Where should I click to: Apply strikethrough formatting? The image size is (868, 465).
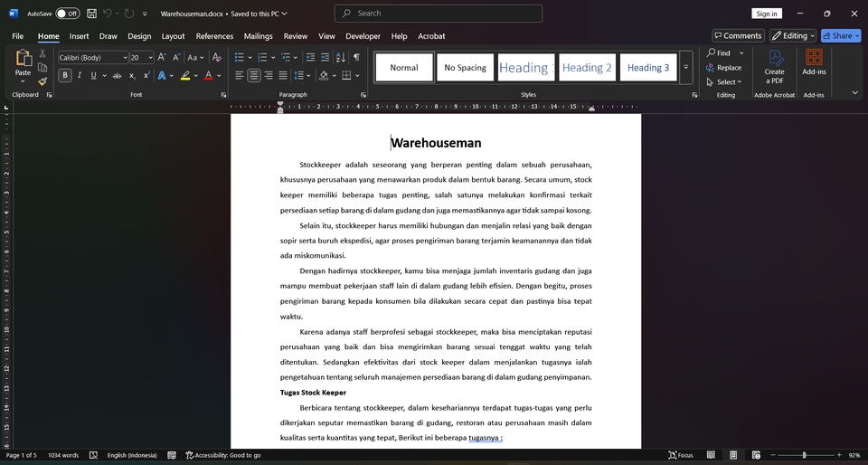pos(117,75)
